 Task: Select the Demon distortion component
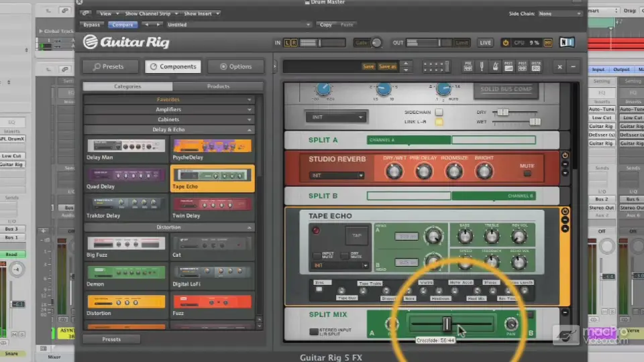point(126,277)
